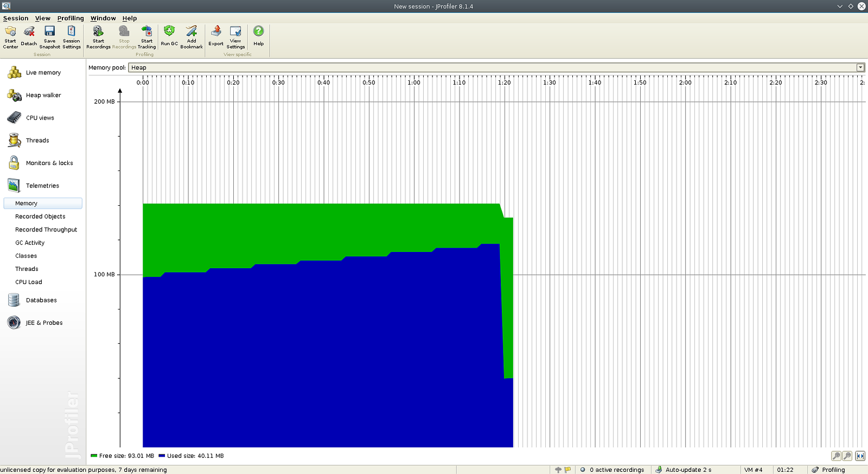Expand the CPU views section
Image resolution: width=868 pixels, height=474 pixels.
pos(40,118)
